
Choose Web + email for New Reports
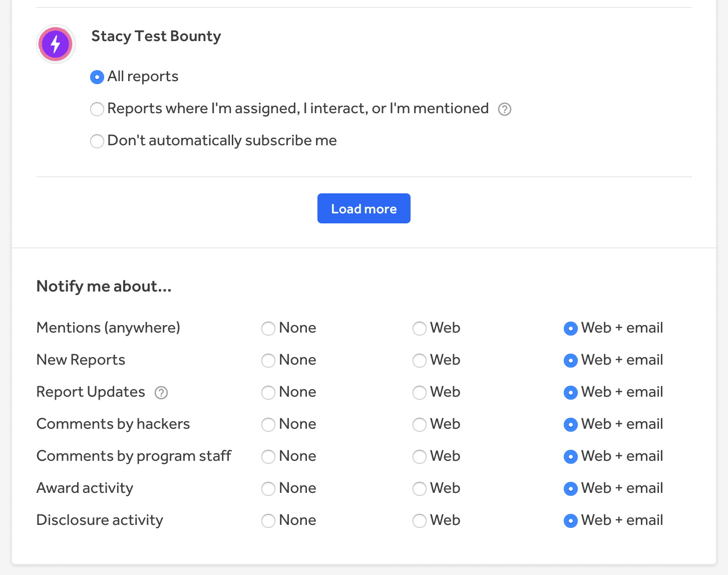(570, 361)
